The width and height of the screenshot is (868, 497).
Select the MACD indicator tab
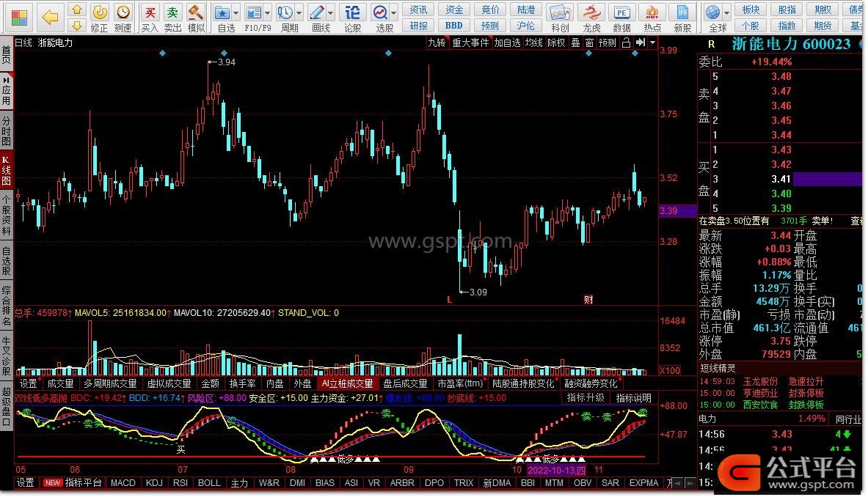coord(123,483)
